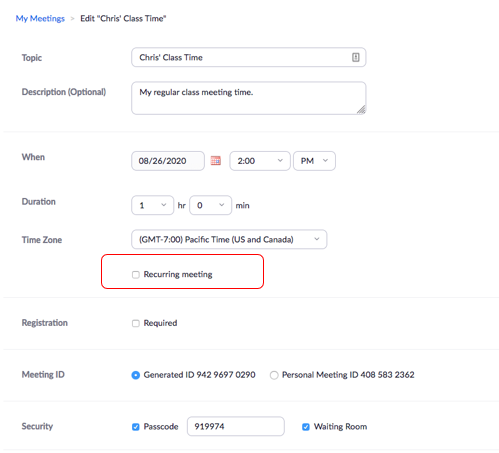Enable the Recurring meeting checkbox
This screenshot has height=453, width=499.
(x=135, y=275)
